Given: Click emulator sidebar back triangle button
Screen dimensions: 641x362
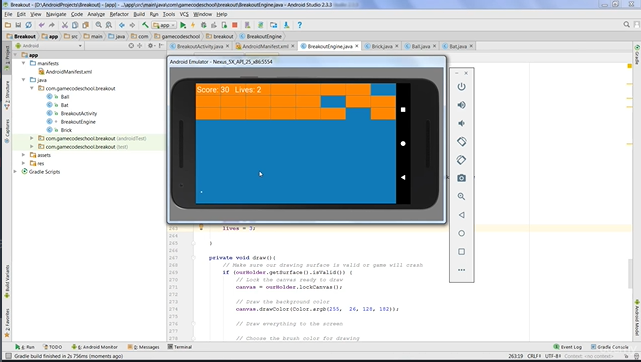Looking at the screenshot, I should click(x=462, y=215).
